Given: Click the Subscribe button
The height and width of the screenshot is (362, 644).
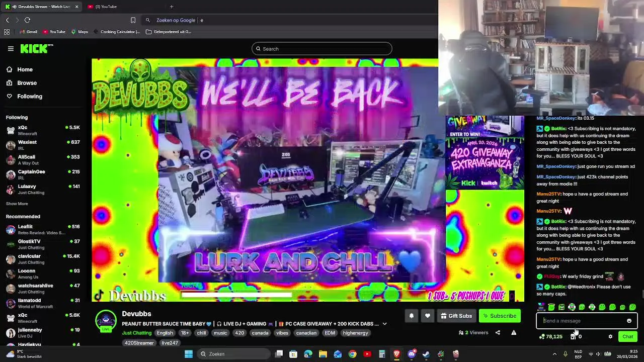Looking at the screenshot, I should coord(500,316).
